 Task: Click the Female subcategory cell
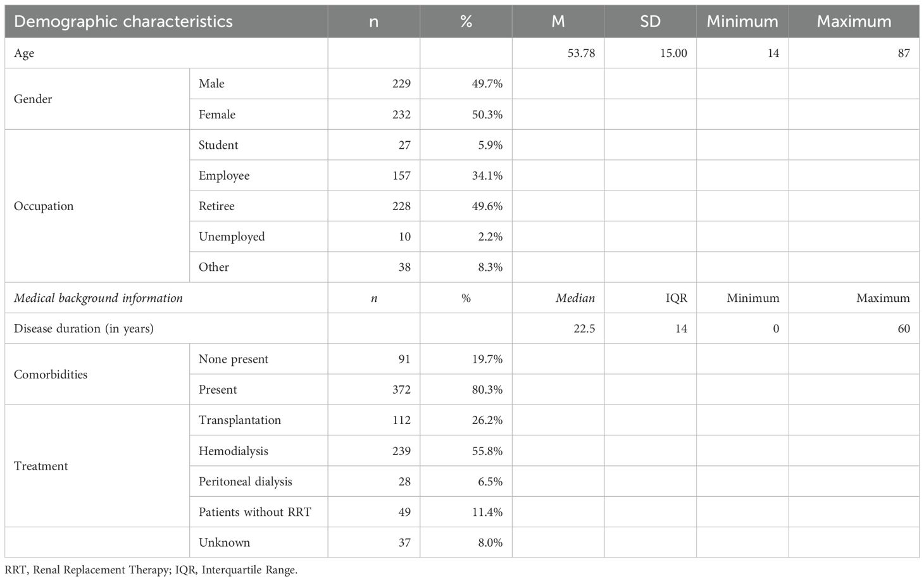[217, 115]
